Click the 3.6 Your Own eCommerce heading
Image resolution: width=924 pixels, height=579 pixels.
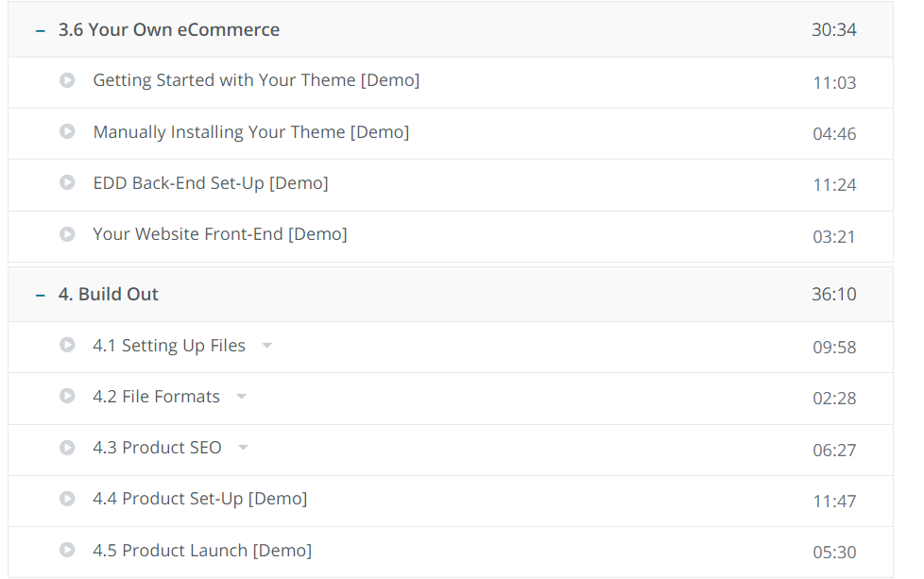169,29
